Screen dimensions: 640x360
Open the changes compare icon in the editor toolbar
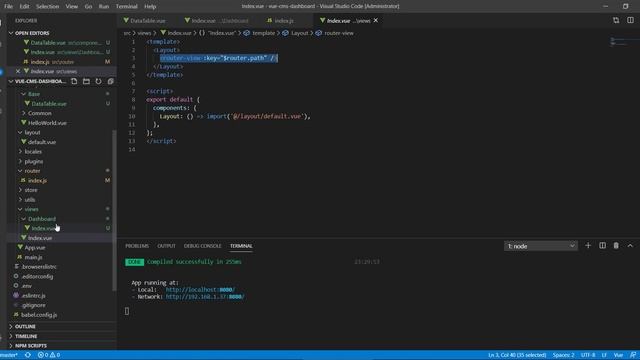[x=616, y=20]
